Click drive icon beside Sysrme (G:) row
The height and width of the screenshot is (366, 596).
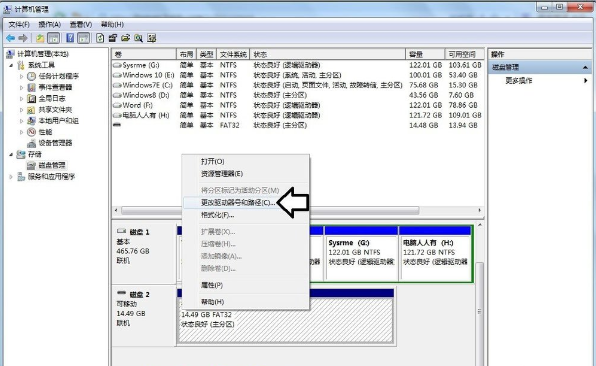117,65
